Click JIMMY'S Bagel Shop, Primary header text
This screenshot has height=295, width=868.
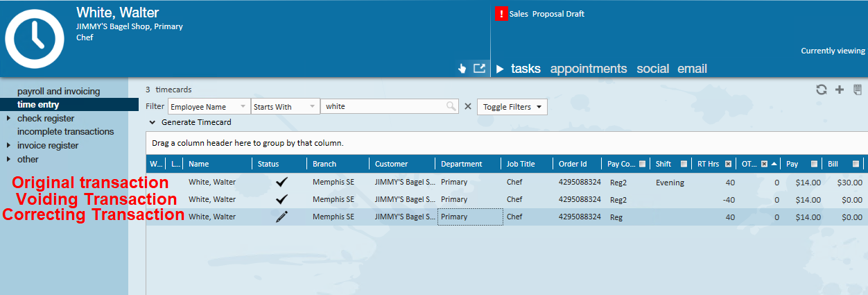(130, 26)
